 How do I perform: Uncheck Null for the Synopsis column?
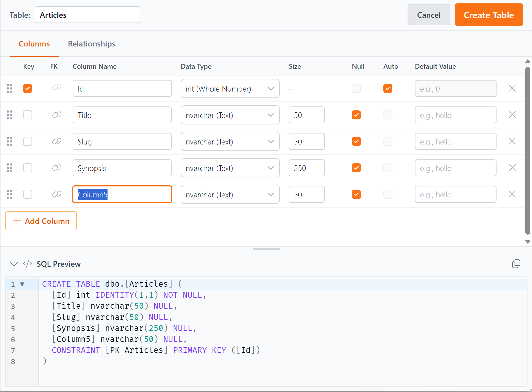[356, 168]
